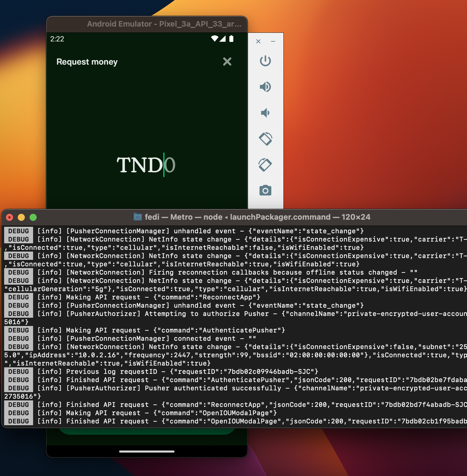The width and height of the screenshot is (467, 476).
Task: Click the 2:22 clock in emulator
Action: pyautogui.click(x=57, y=39)
